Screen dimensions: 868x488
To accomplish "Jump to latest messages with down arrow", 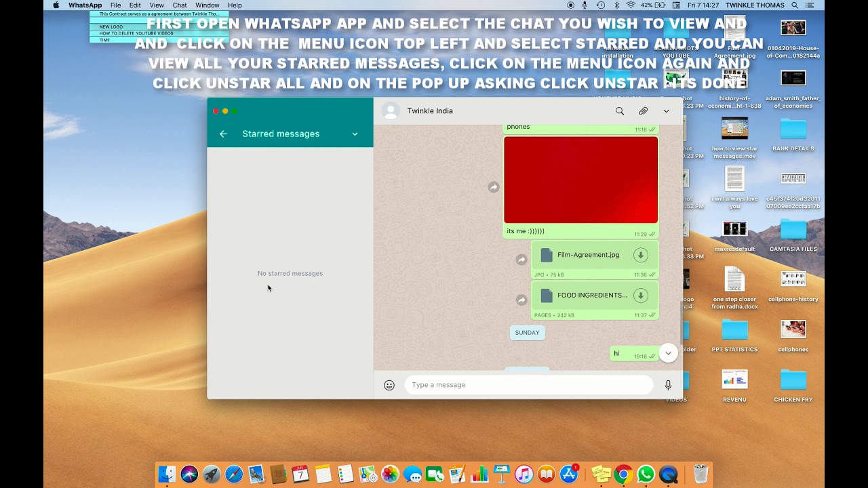I will pos(668,353).
